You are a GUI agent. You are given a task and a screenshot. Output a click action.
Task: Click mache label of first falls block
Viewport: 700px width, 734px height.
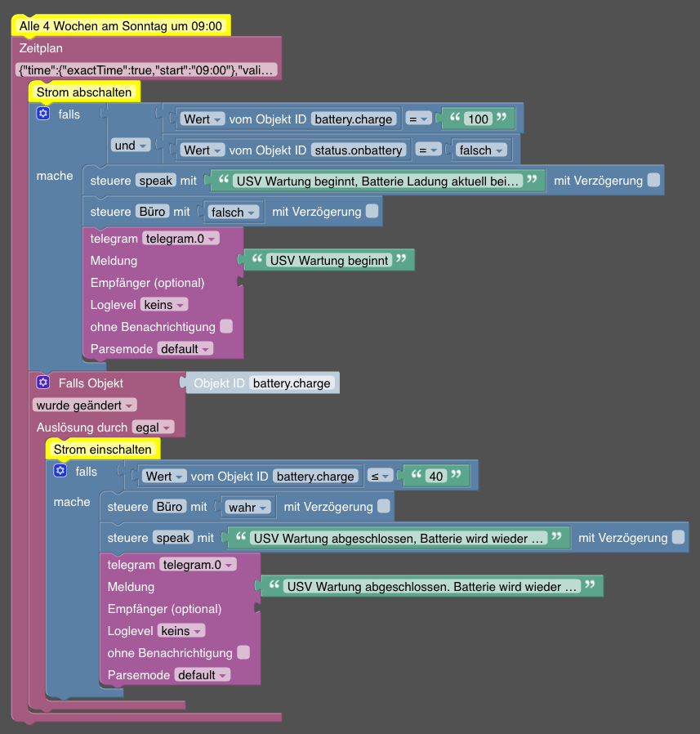coord(55,176)
